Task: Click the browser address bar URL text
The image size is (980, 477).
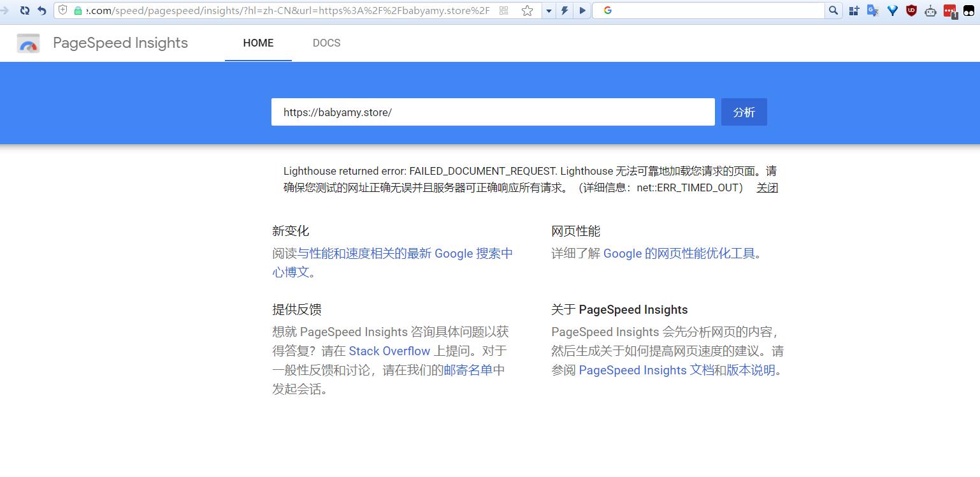Action: [x=288, y=10]
